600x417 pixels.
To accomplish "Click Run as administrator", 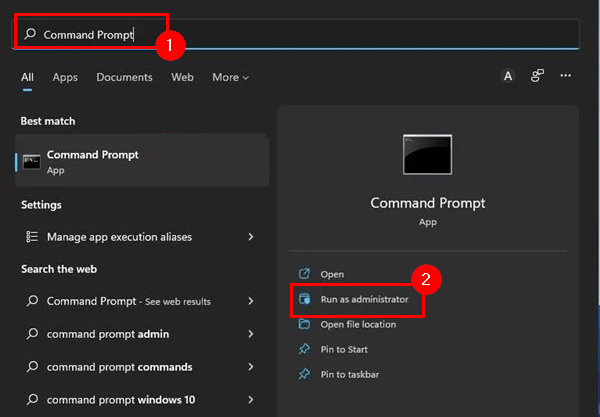I will (364, 299).
